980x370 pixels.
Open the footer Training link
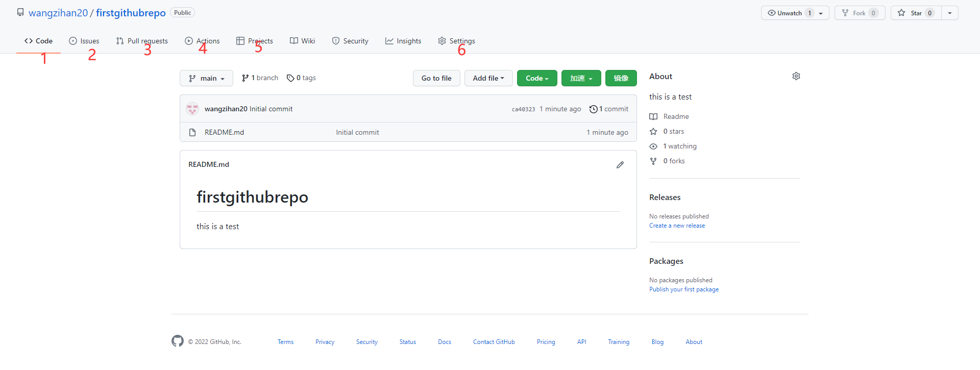pyautogui.click(x=619, y=342)
